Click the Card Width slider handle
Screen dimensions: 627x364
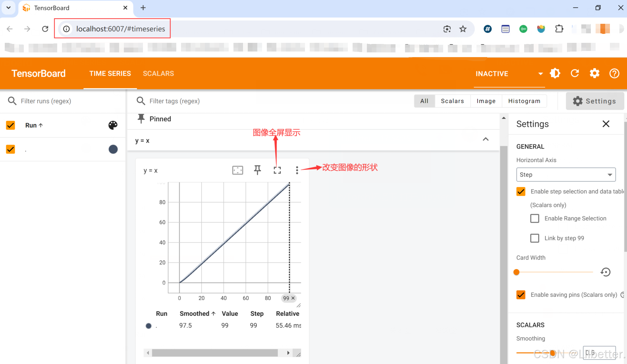pos(517,272)
